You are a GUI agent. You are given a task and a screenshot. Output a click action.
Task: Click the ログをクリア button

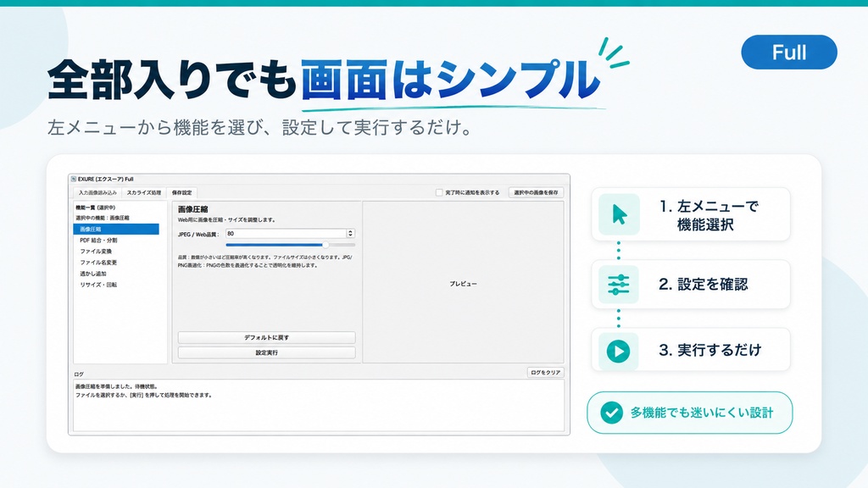click(545, 373)
